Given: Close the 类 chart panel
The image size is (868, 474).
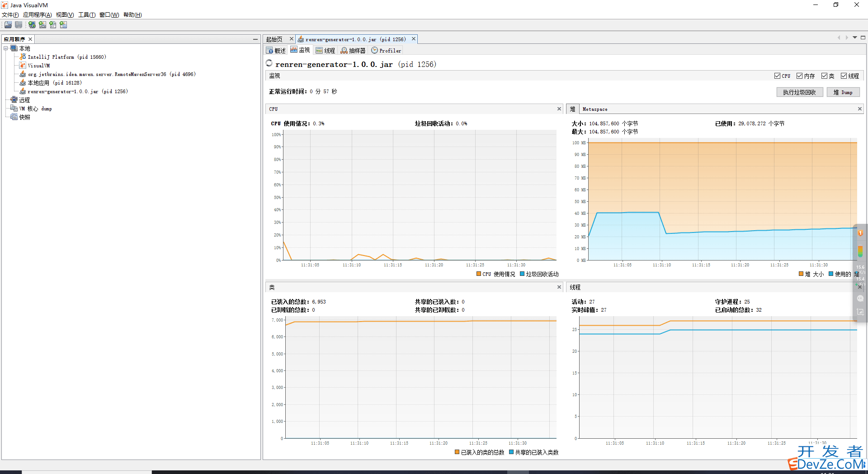Looking at the screenshot, I should (x=559, y=287).
